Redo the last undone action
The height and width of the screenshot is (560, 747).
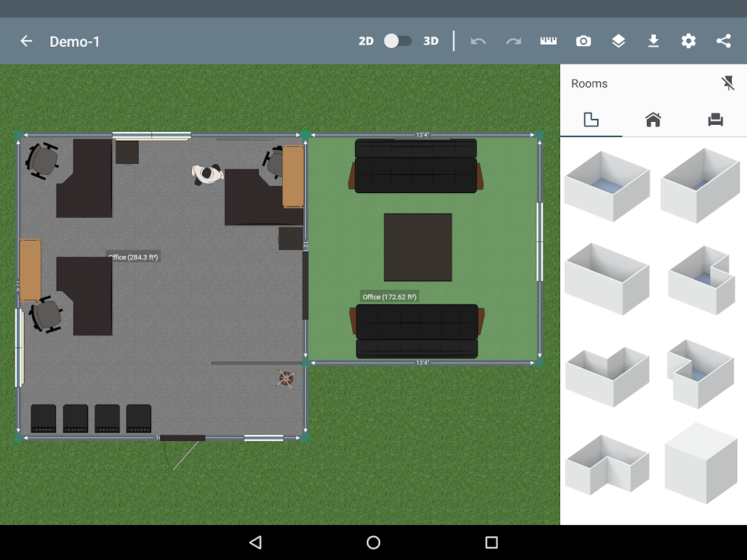point(514,41)
